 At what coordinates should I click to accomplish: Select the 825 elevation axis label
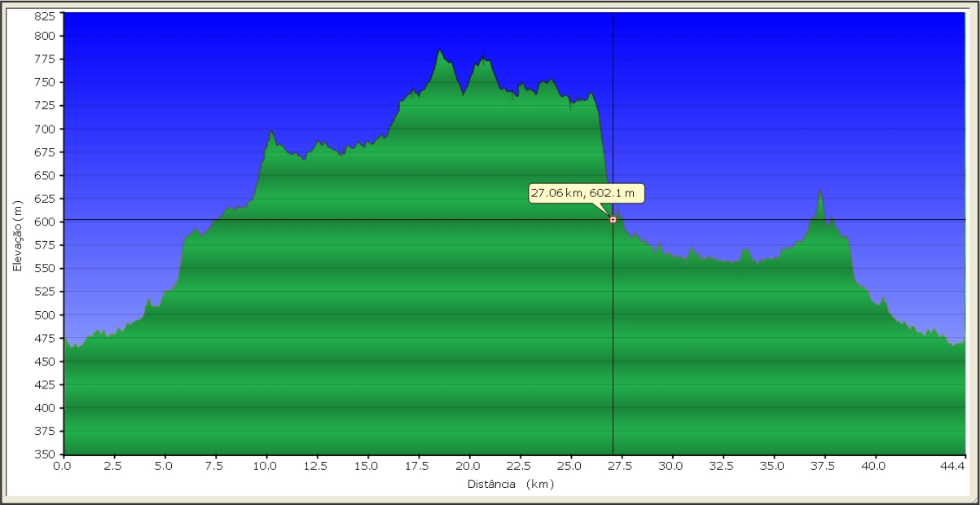coord(45,16)
